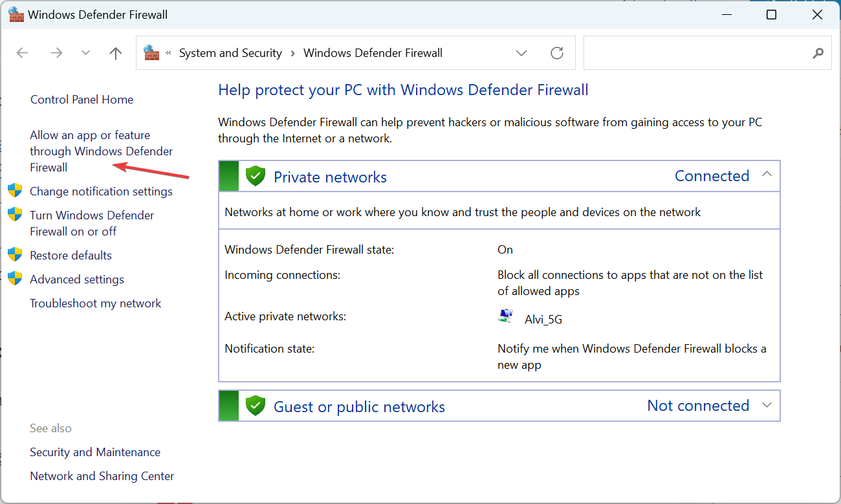
Task: Click the search magnifier icon
Action: (818, 53)
